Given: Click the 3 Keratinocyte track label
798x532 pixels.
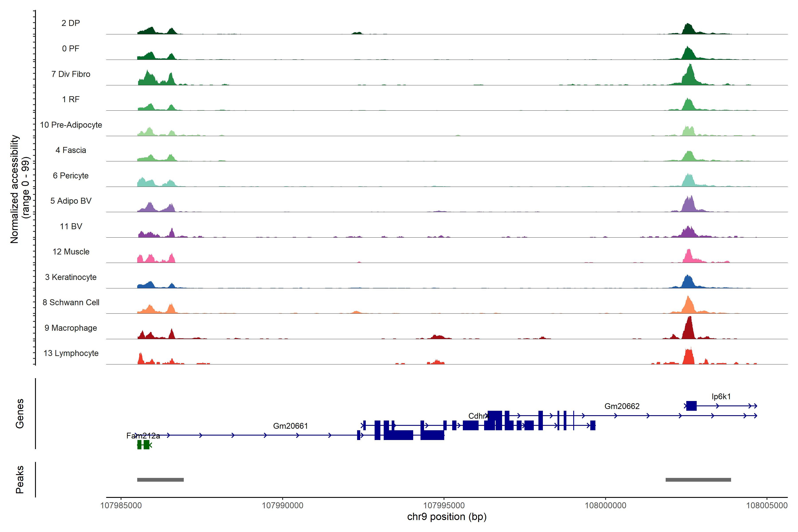Looking at the screenshot, I should tap(71, 277).
